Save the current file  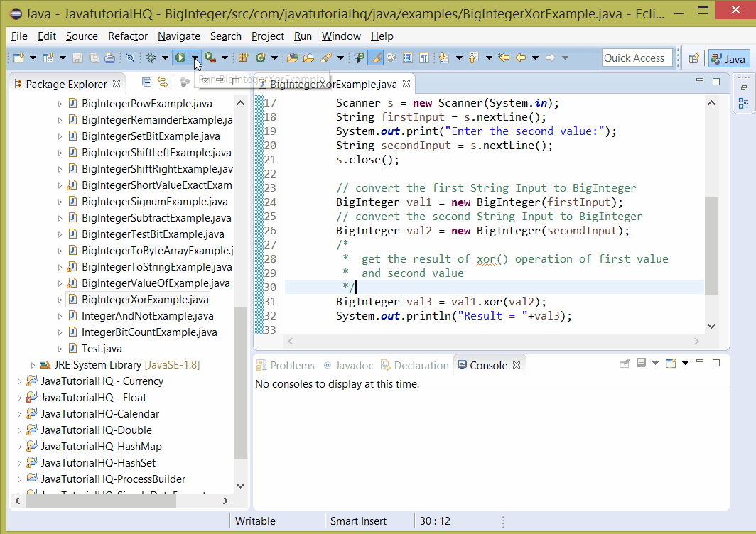coord(77,57)
